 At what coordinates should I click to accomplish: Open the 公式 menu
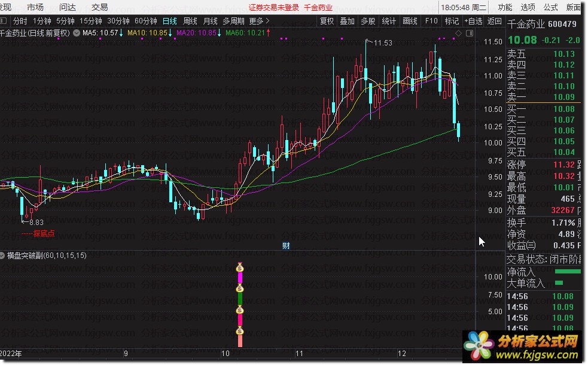tap(550, 7)
